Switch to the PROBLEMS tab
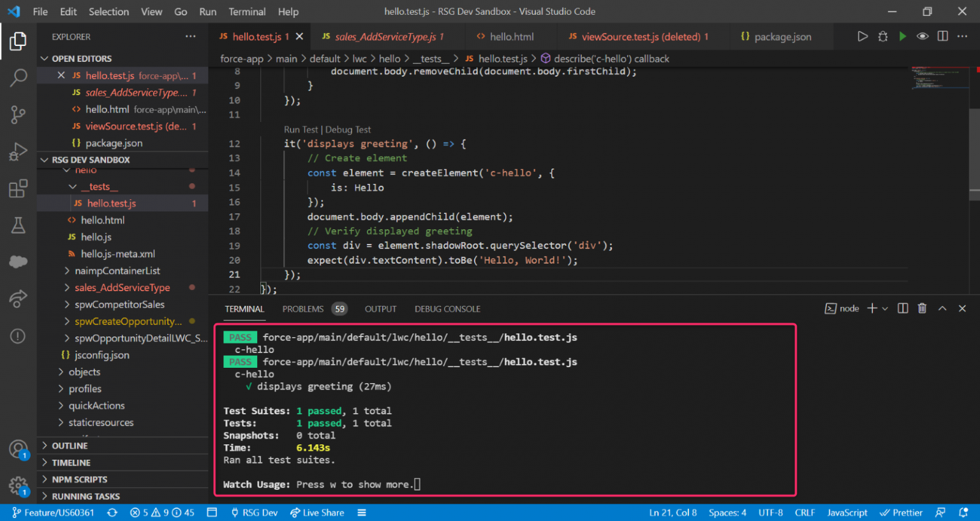Image resolution: width=980 pixels, height=521 pixels. (302, 308)
